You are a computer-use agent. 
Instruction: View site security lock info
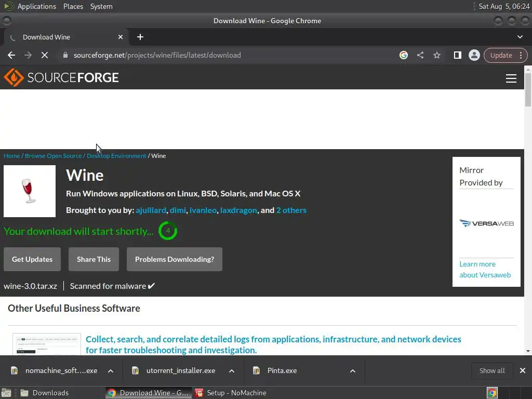65,55
